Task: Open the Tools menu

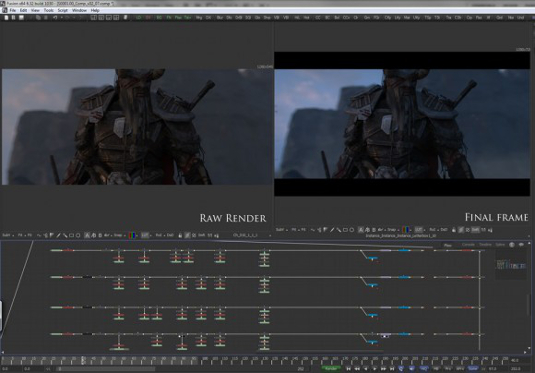Action: tap(48, 10)
